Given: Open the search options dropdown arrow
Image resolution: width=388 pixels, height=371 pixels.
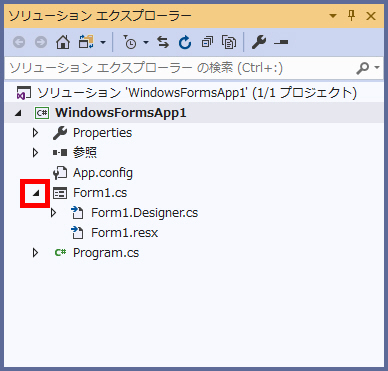Looking at the screenshot, I should pyautogui.click(x=377, y=68).
